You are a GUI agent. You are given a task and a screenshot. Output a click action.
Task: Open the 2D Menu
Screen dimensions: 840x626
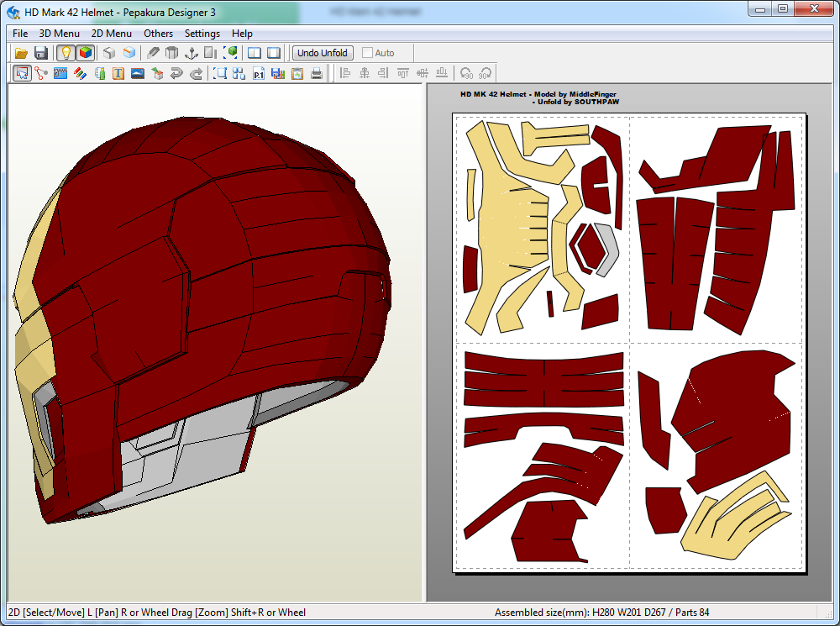pyautogui.click(x=112, y=34)
